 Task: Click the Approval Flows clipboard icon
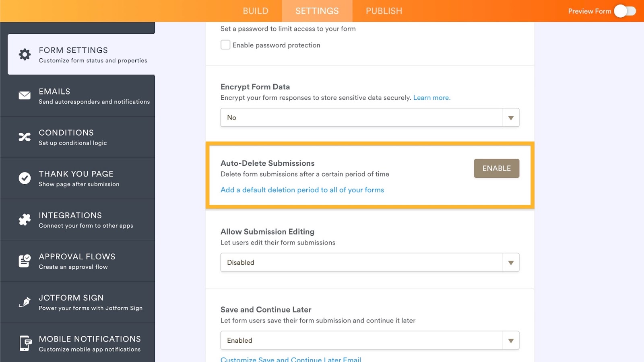(25, 261)
